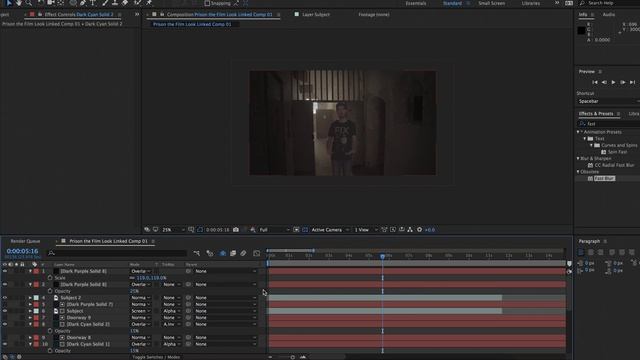640x360 pixels.
Task: Toggle Hide Shy Layers icon in timeline
Action: tap(223, 253)
